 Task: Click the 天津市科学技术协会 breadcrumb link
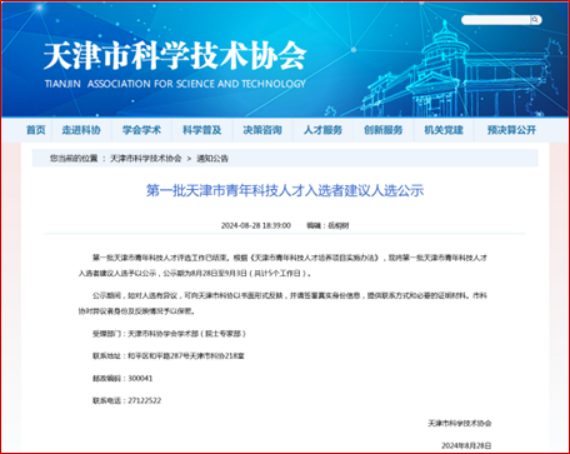point(146,158)
